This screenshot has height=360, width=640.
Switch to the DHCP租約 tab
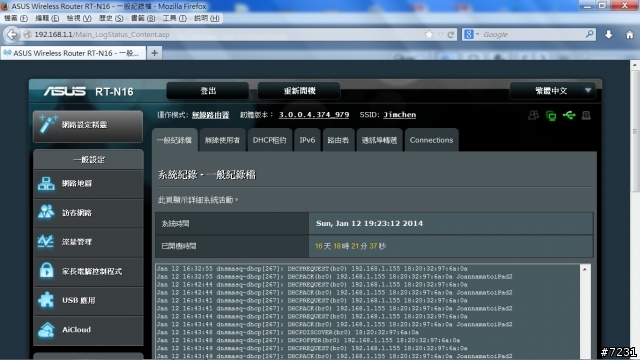pyautogui.click(x=269, y=140)
